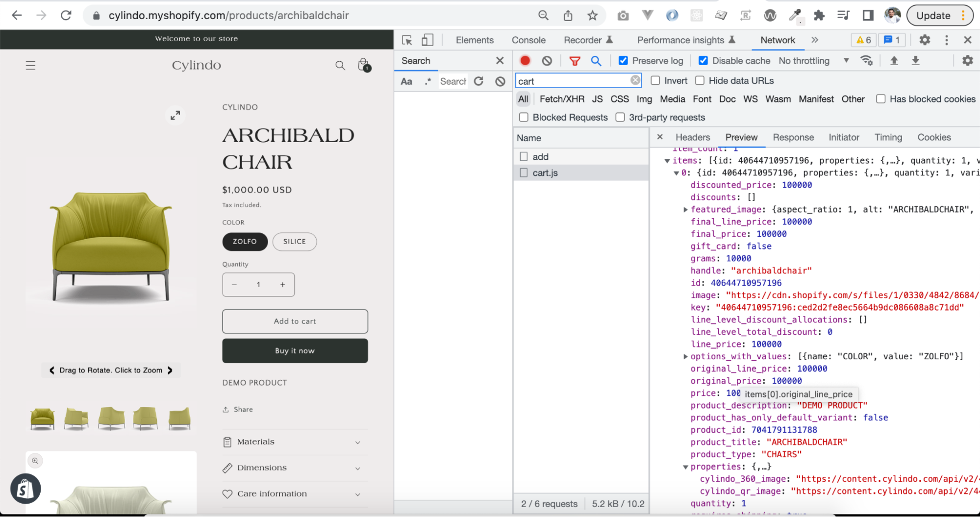Open the Shopify chat bubble icon
Image resolution: width=980 pixels, height=517 pixels.
coord(25,489)
